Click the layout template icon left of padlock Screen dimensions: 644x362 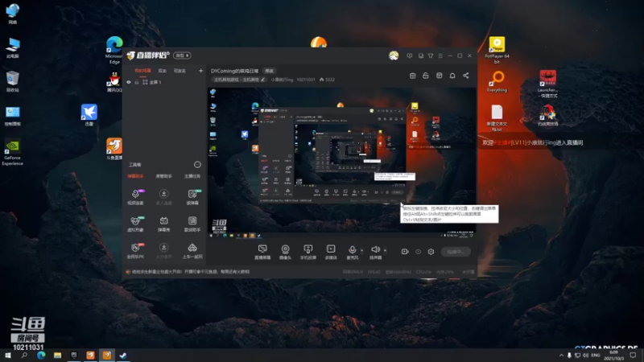(413, 76)
